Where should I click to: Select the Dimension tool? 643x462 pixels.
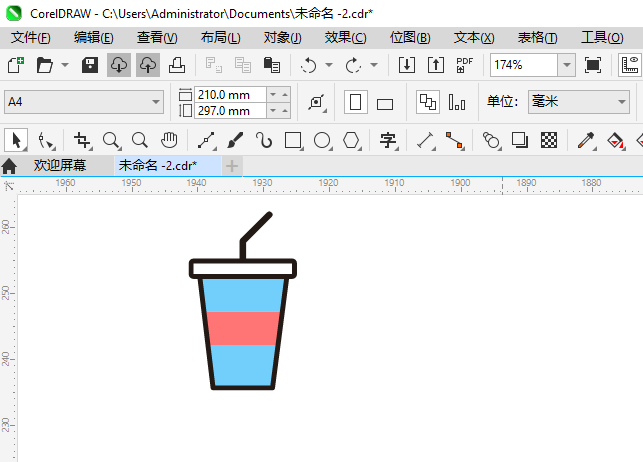[x=425, y=140]
